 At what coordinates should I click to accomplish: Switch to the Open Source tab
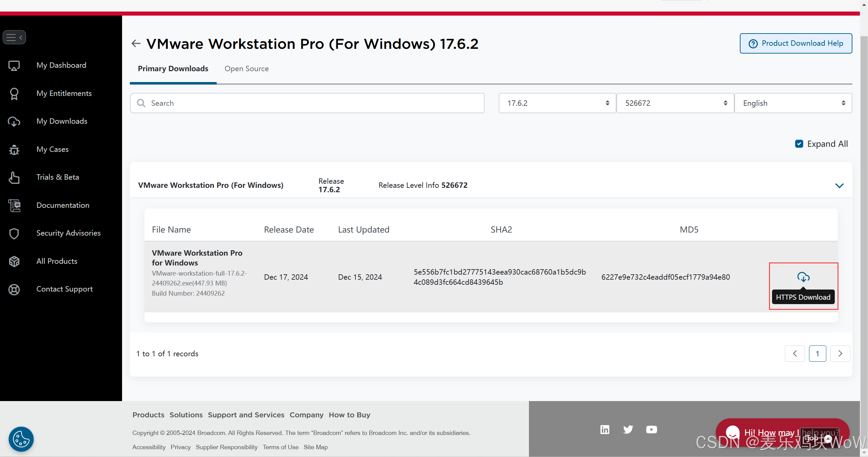(246, 68)
